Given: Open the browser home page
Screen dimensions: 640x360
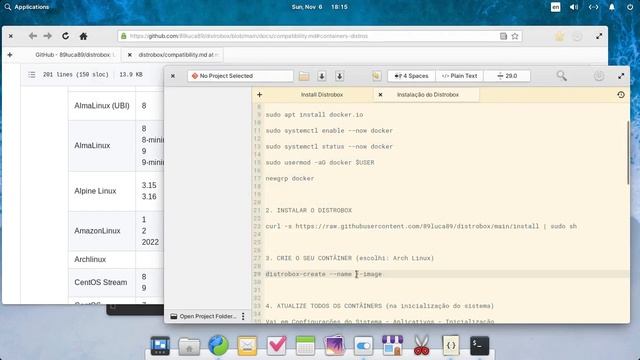Looking at the screenshot, I should point(83,36).
